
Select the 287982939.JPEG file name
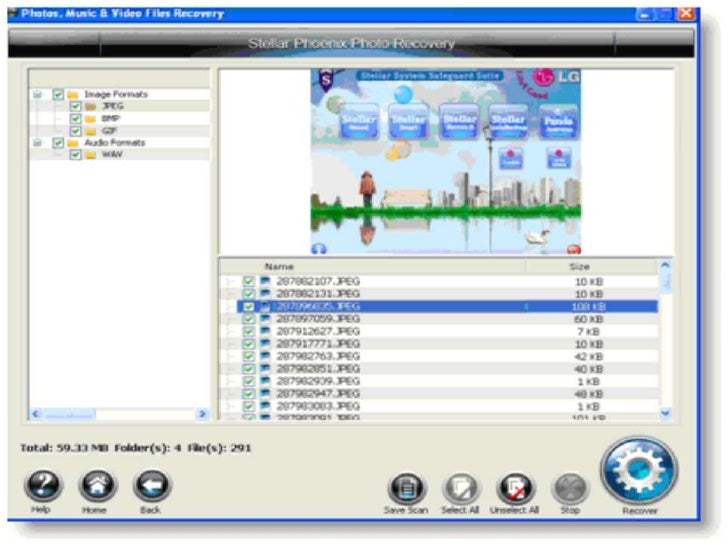pos(318,381)
